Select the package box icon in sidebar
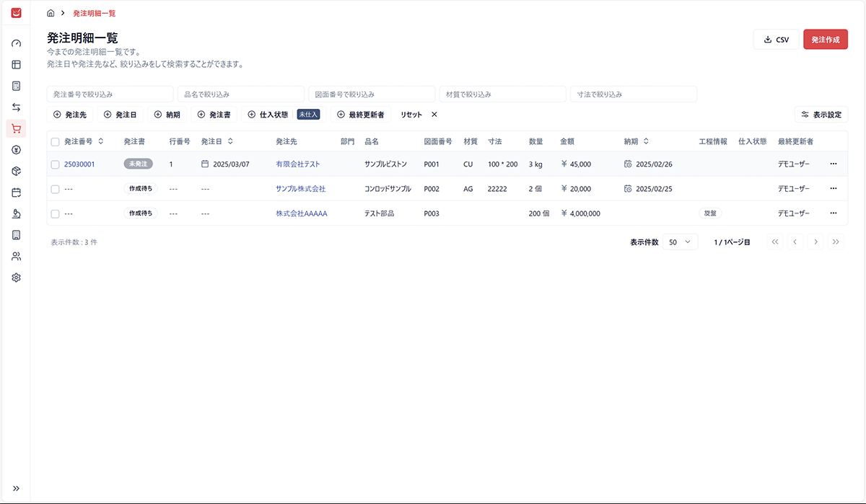Screen dimensions: 866x504 [x=16, y=171]
